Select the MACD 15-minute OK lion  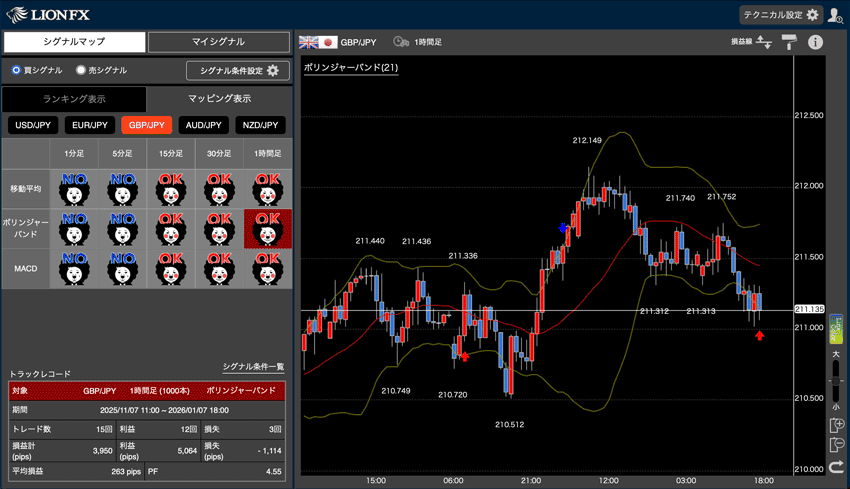pyautogui.click(x=171, y=268)
